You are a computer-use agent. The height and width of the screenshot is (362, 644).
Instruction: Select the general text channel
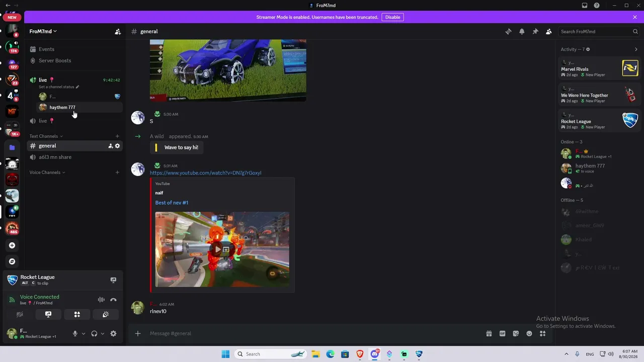pyautogui.click(x=74, y=146)
